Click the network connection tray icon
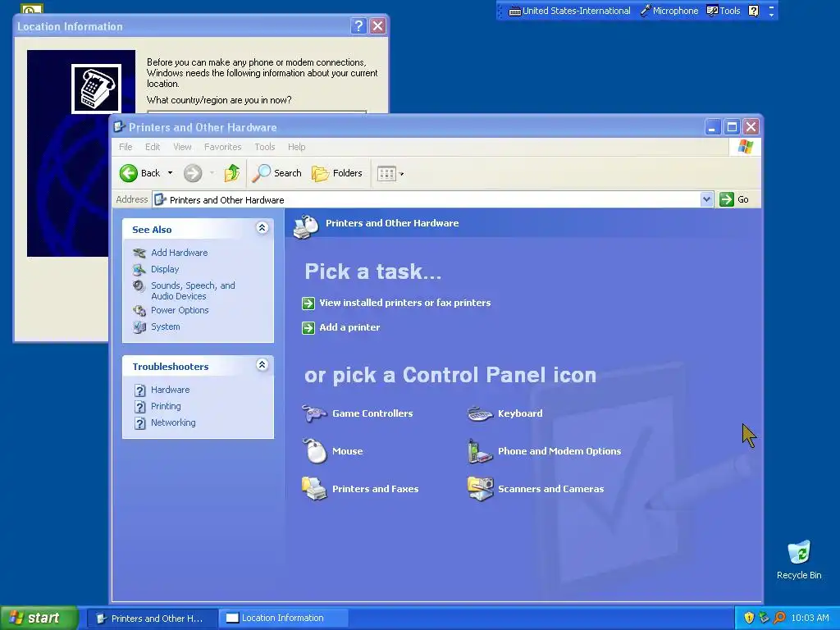 coord(765,618)
